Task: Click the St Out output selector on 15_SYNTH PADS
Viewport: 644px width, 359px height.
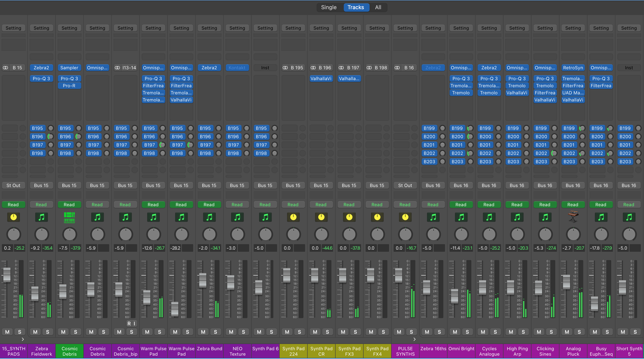Action: [x=13, y=185]
